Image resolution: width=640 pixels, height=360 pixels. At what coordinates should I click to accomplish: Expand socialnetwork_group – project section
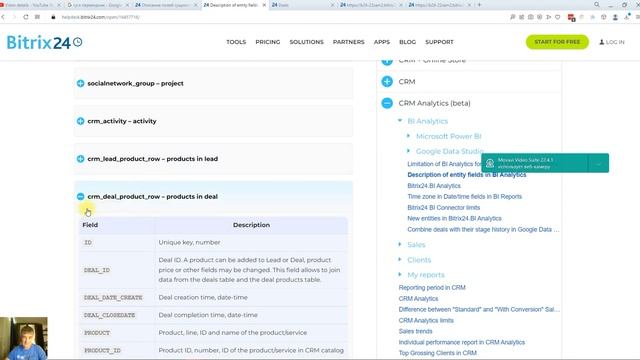[80, 83]
